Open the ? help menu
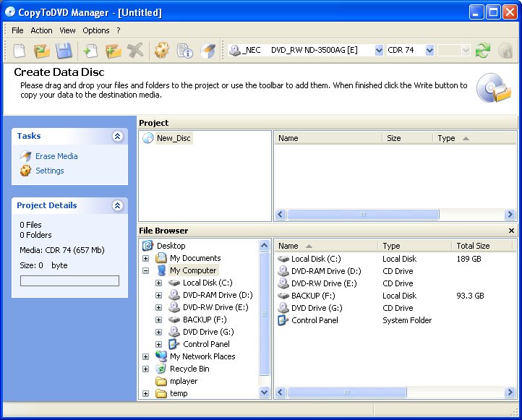 [x=119, y=30]
